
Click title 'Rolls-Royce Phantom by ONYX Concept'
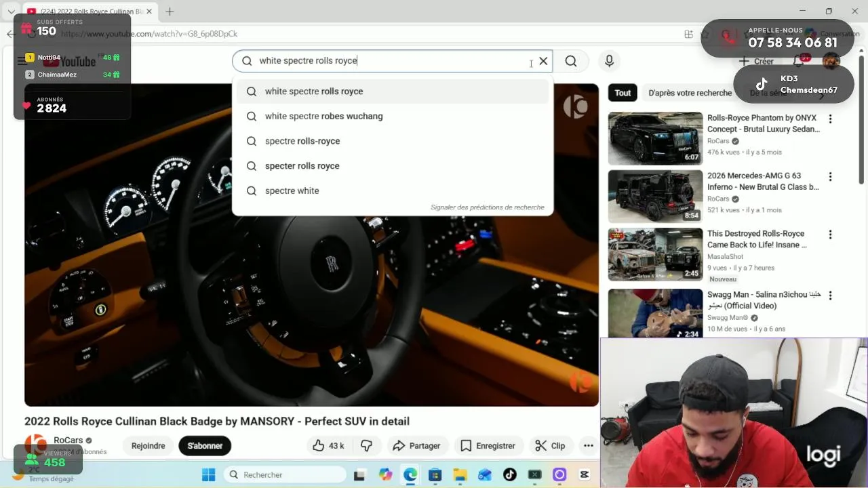point(764,123)
